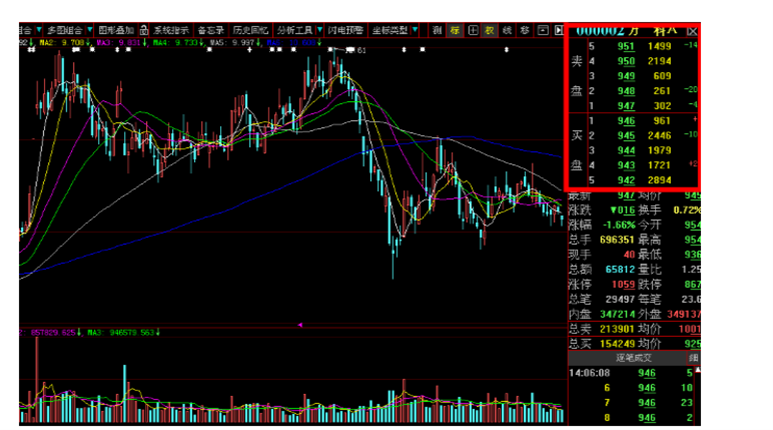
Task: Click the stock code 000002 title
Action: 600,31
